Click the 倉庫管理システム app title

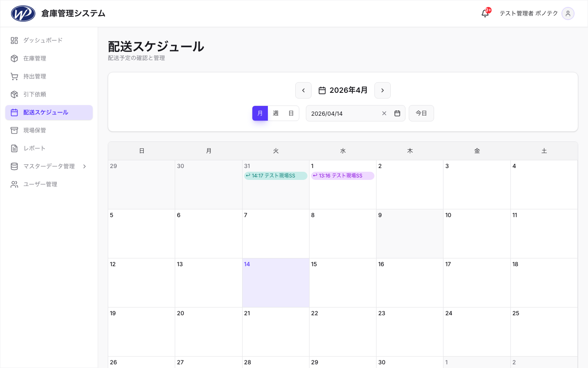tap(73, 13)
